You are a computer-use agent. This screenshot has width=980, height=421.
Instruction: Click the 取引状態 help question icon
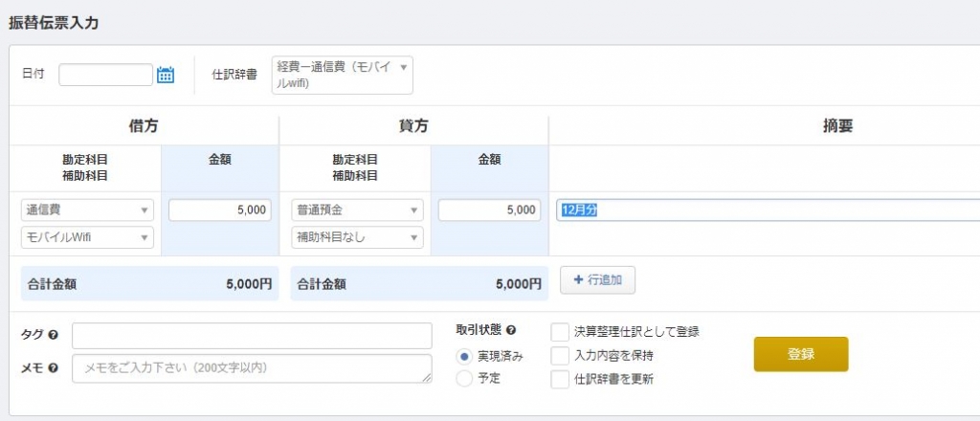pos(511,330)
